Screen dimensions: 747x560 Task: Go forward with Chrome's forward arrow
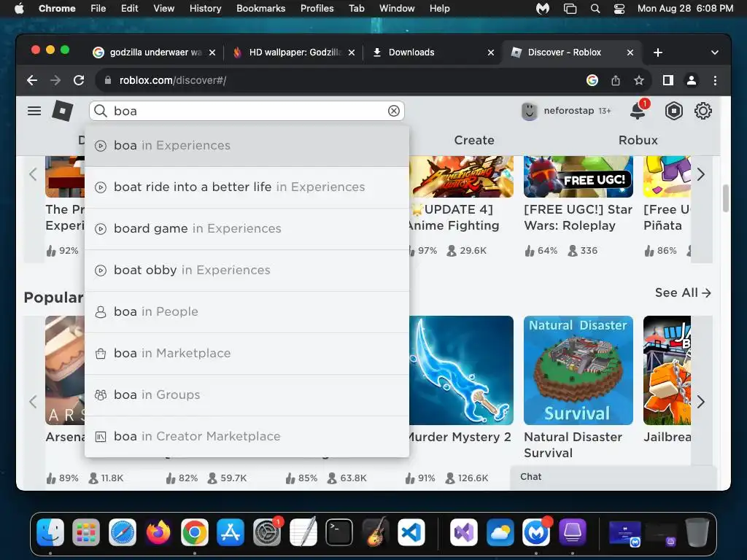click(x=55, y=80)
